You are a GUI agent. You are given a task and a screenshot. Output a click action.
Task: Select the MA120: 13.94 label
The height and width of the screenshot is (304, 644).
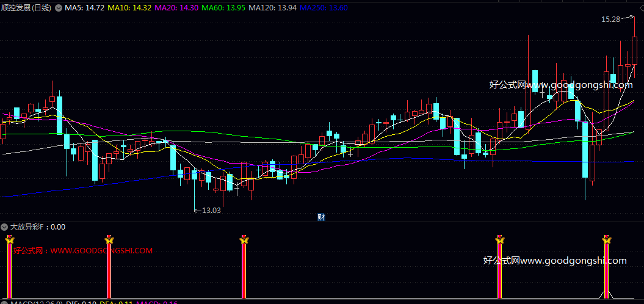tap(273, 8)
